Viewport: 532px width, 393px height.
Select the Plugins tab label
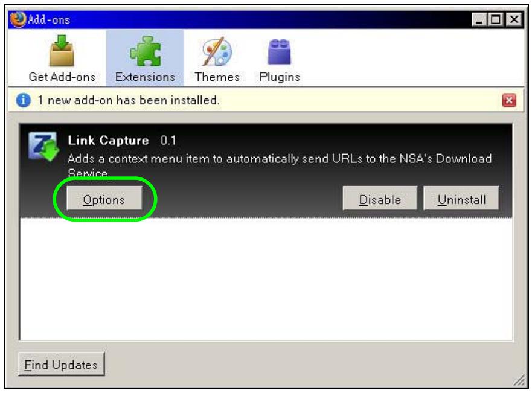pos(280,77)
